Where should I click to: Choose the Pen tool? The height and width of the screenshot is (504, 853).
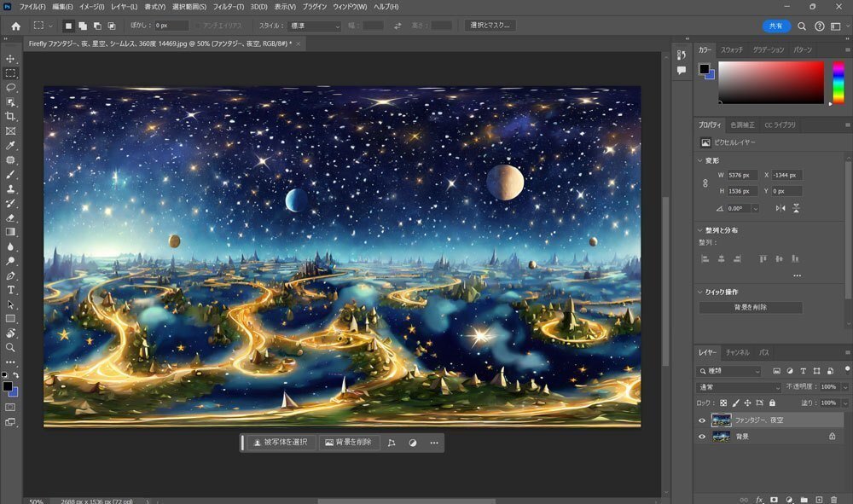(10, 275)
